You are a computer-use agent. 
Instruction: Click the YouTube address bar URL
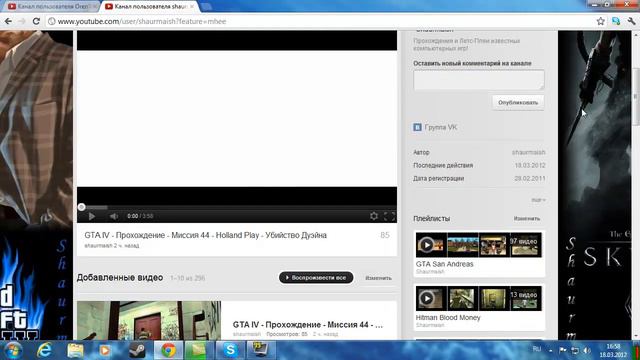coord(142,21)
